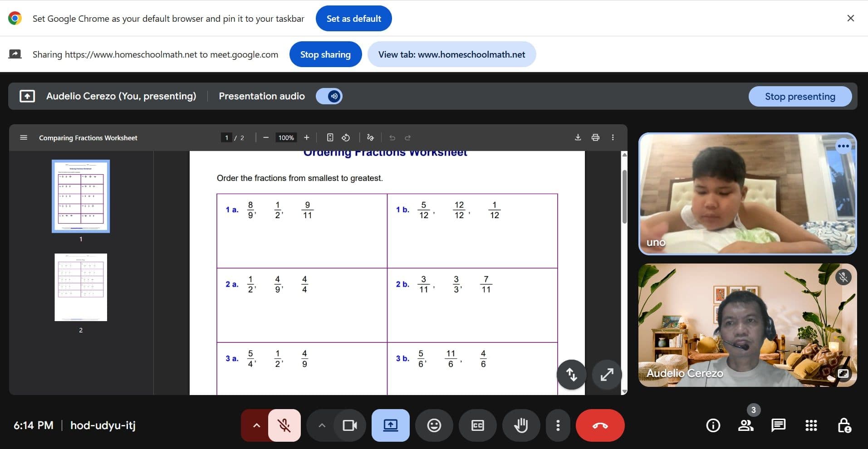The image size is (868, 449).
Task: Toggle the PDF sidebar menu
Action: click(24, 137)
